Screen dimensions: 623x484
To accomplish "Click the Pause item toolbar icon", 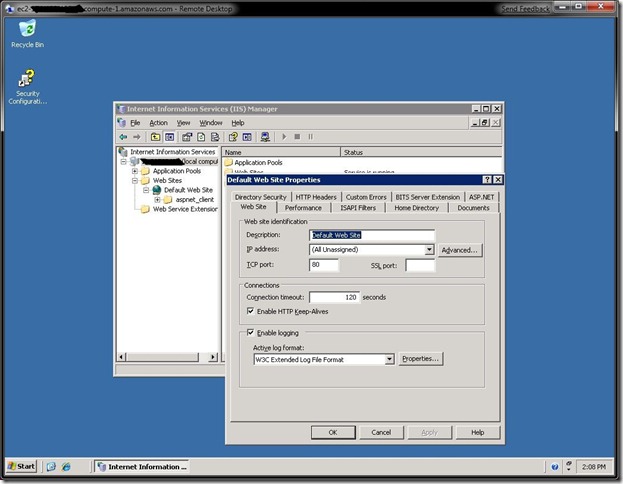I will (310, 137).
